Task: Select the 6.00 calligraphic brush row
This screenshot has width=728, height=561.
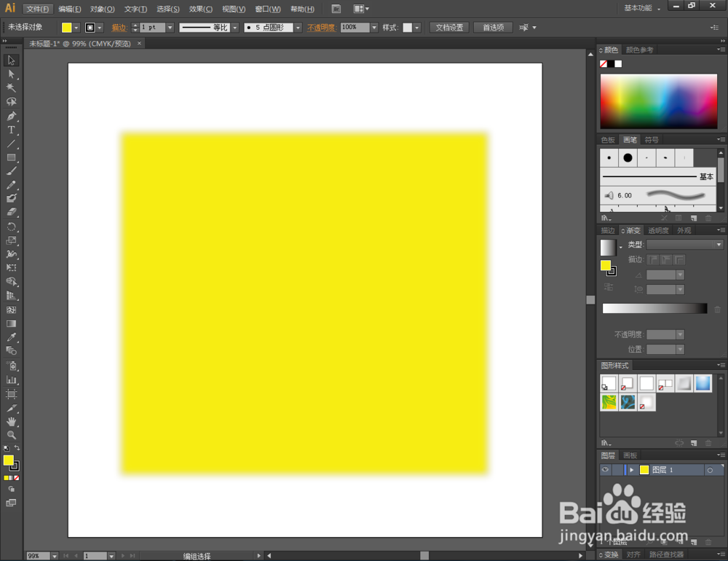Action: click(658, 195)
